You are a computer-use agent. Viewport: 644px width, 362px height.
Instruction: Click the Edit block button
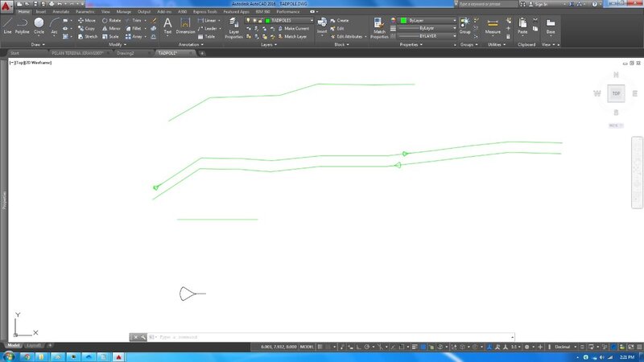point(336,28)
